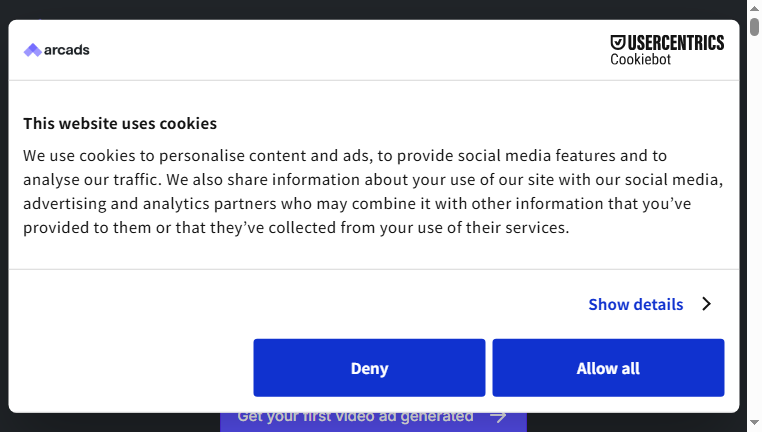Click the scrollbar down arrow
The height and width of the screenshot is (432, 762).
754,423
